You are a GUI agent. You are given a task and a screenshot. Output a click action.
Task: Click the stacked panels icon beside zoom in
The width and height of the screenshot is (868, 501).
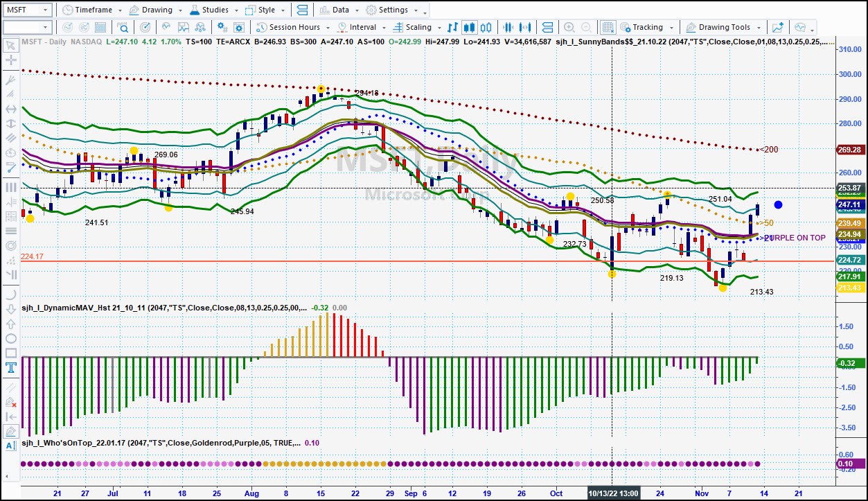tap(547, 28)
